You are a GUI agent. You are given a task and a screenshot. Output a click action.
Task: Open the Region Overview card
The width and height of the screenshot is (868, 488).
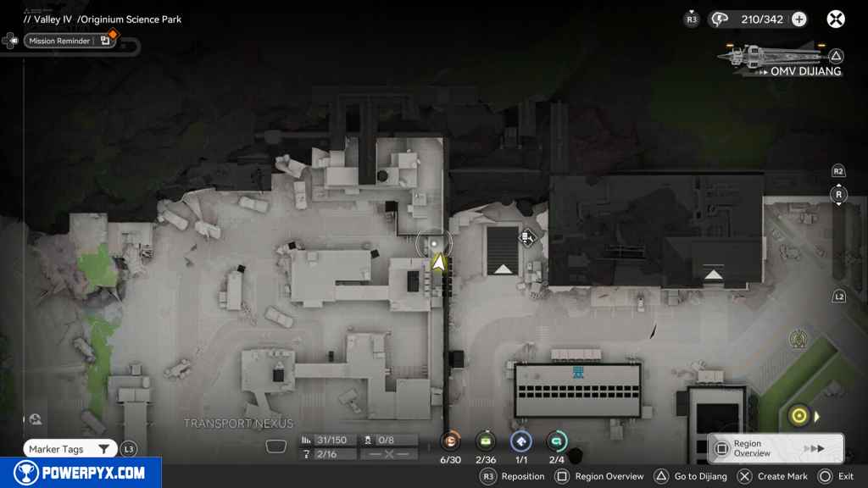[775, 448]
